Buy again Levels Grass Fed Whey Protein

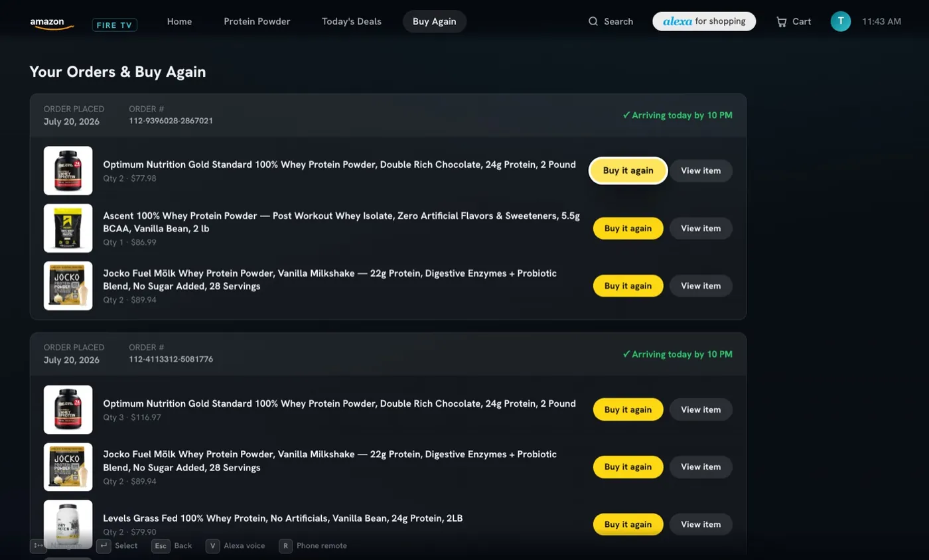pos(628,524)
